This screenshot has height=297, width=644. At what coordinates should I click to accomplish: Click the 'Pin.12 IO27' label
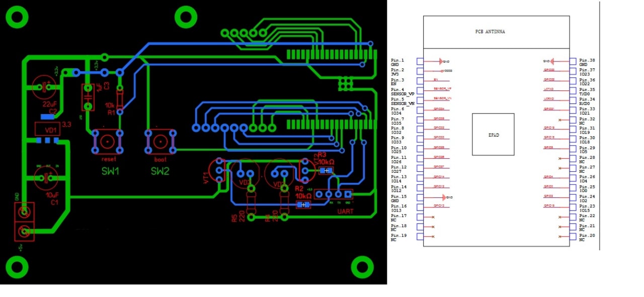pyautogui.click(x=398, y=169)
